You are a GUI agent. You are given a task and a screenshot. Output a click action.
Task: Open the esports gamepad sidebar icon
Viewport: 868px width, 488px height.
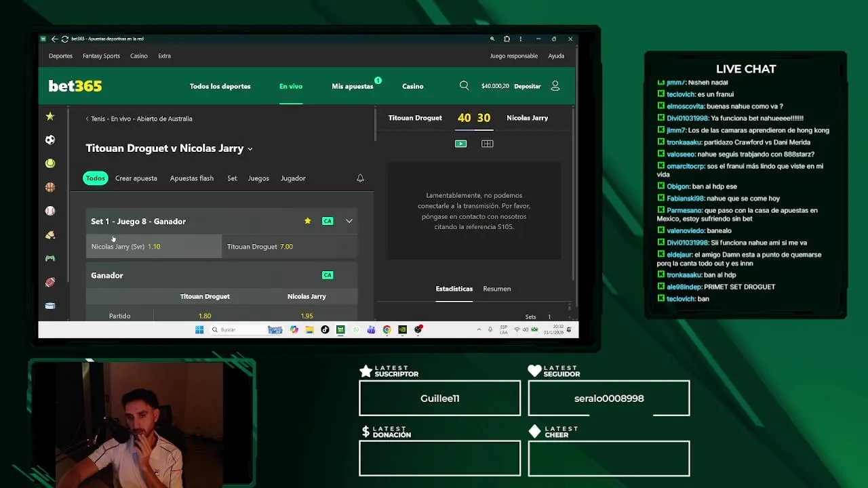50,258
